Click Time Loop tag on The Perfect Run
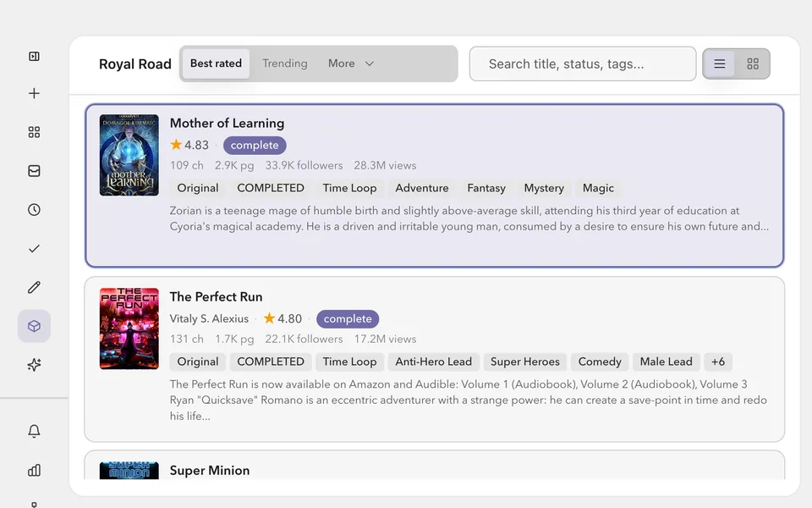 click(x=349, y=362)
